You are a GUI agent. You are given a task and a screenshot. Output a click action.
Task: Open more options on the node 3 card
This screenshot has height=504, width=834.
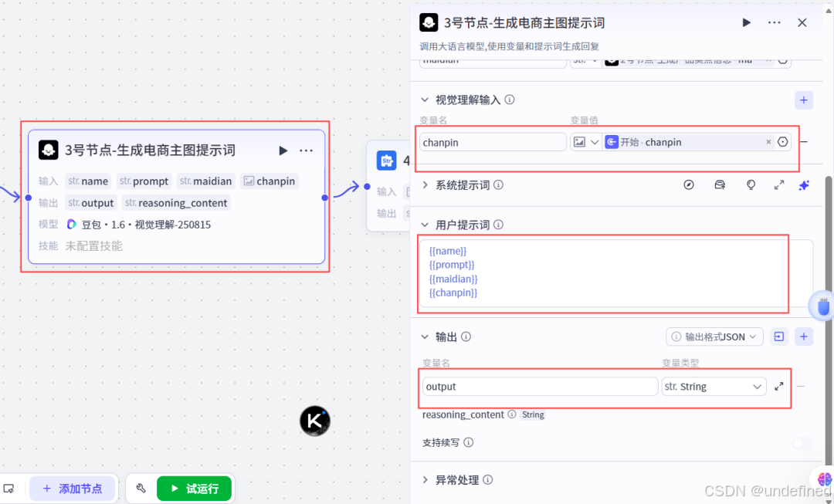tap(306, 151)
